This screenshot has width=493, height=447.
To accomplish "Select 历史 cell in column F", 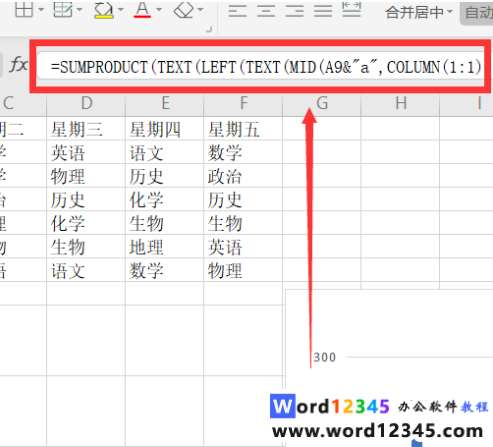I will coord(243,199).
